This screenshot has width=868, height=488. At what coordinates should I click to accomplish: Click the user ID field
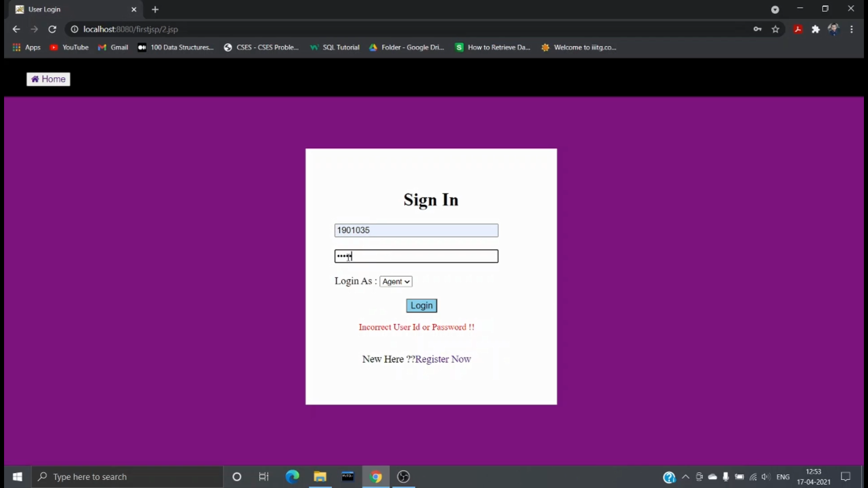[416, 230]
